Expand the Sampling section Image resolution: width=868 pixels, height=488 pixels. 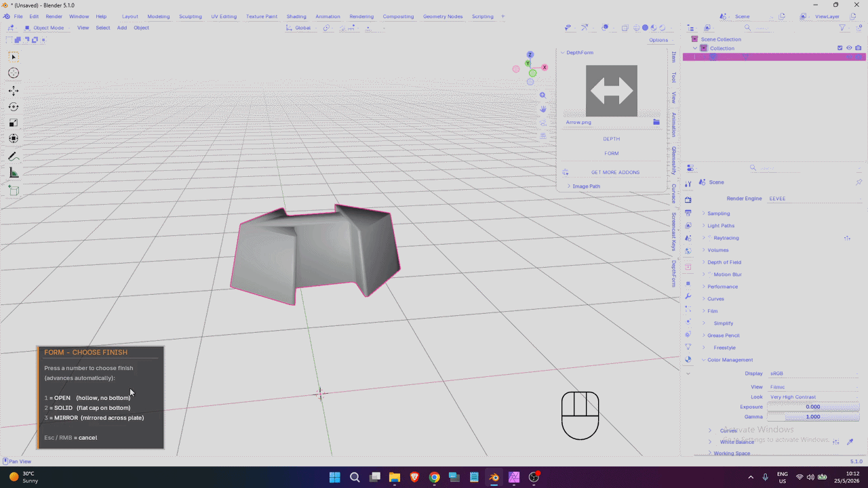pos(718,213)
